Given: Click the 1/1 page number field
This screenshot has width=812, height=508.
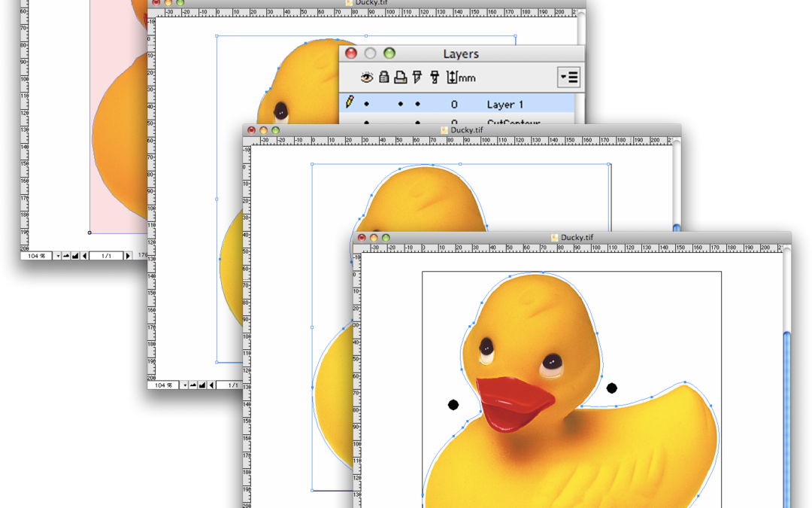Looking at the screenshot, I should pos(106,256).
